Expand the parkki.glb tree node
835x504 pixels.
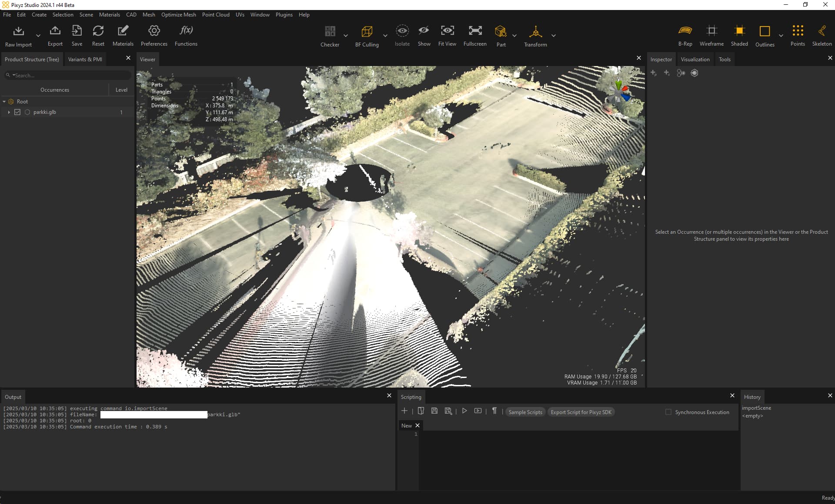(9, 112)
